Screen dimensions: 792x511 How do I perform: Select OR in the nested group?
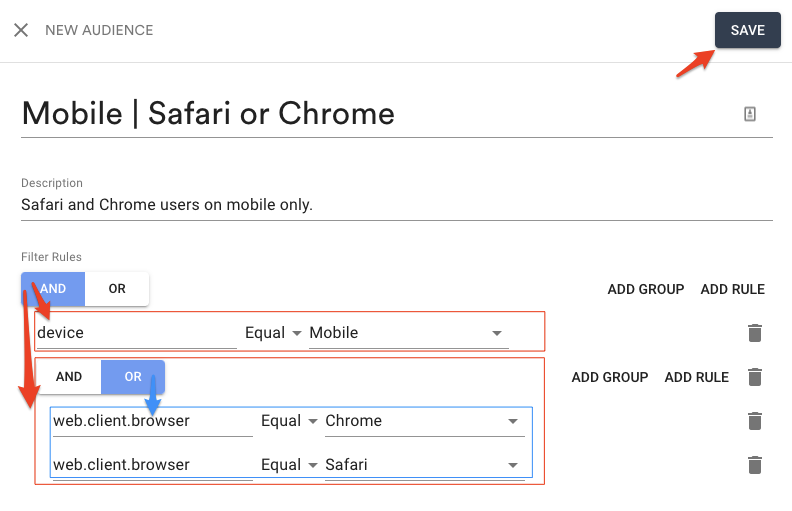coord(133,377)
